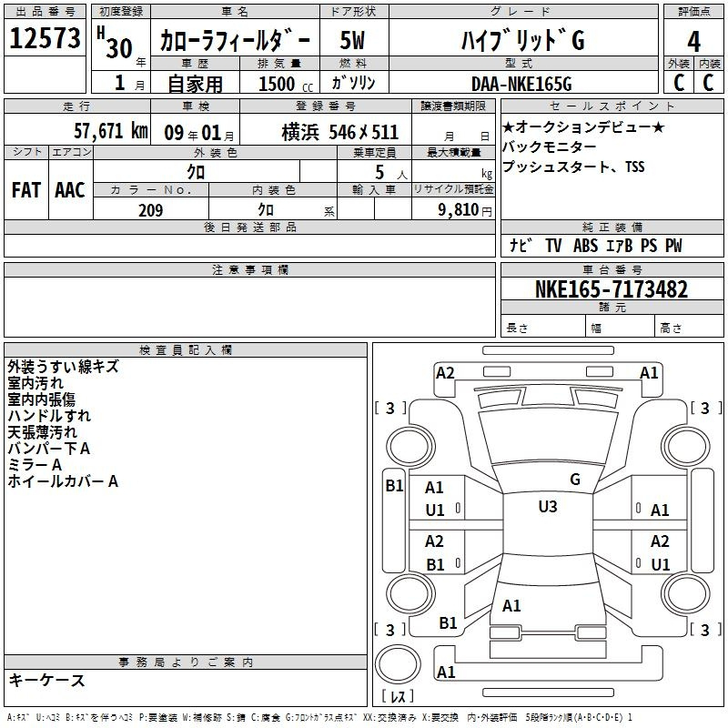
Task: Click the grade ハイブリッドG
Action: [x=522, y=40]
